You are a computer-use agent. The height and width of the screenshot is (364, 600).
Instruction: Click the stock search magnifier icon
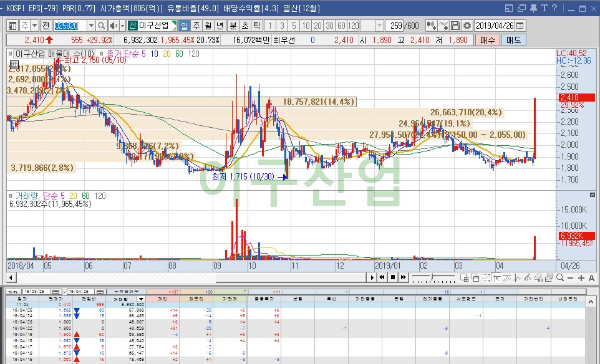102,26
